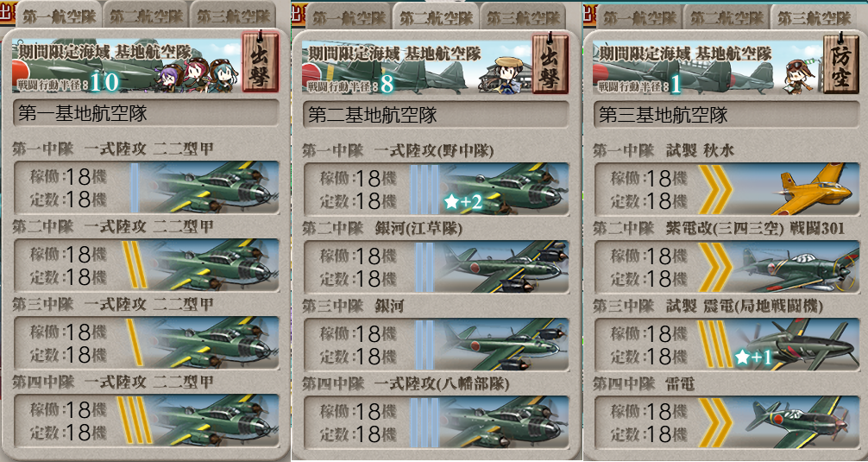Viewport: 868px width, 462px height.
Task: Edit the 第三基地航空隊 name field
Action: (x=726, y=115)
